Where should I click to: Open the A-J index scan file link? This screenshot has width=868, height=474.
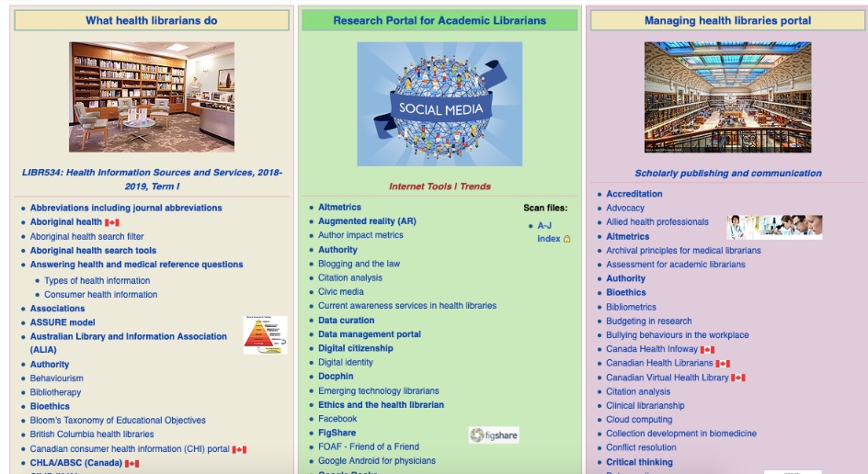[549, 232]
